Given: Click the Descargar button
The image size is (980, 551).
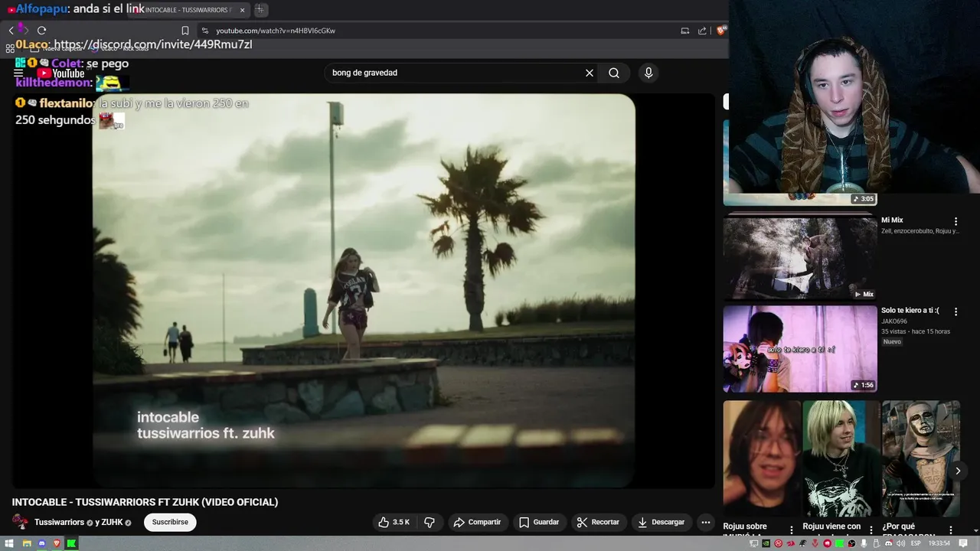Looking at the screenshot, I should pyautogui.click(x=661, y=522).
